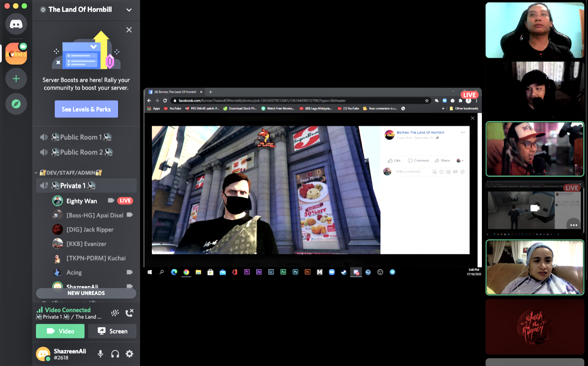Open options on the streamed video tile
The image size is (588, 366).
[573, 225]
